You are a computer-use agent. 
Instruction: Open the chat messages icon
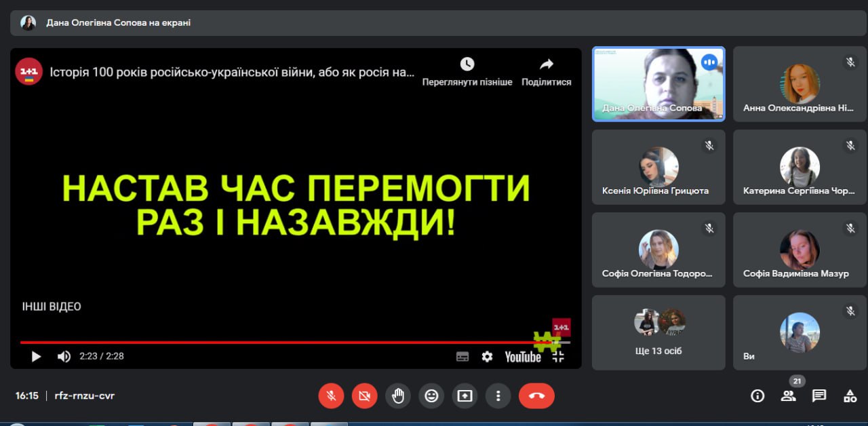(x=819, y=395)
